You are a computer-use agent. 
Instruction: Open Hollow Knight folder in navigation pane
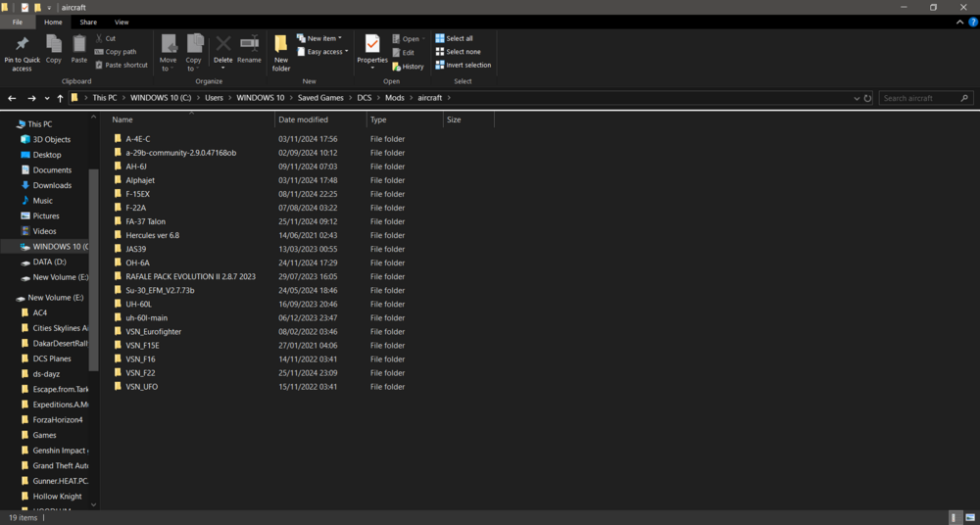(x=57, y=497)
